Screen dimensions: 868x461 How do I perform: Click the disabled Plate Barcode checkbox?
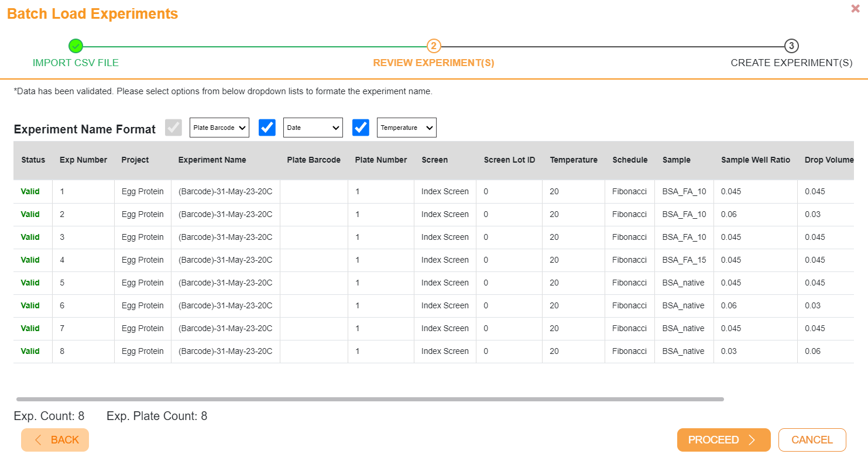pos(173,127)
